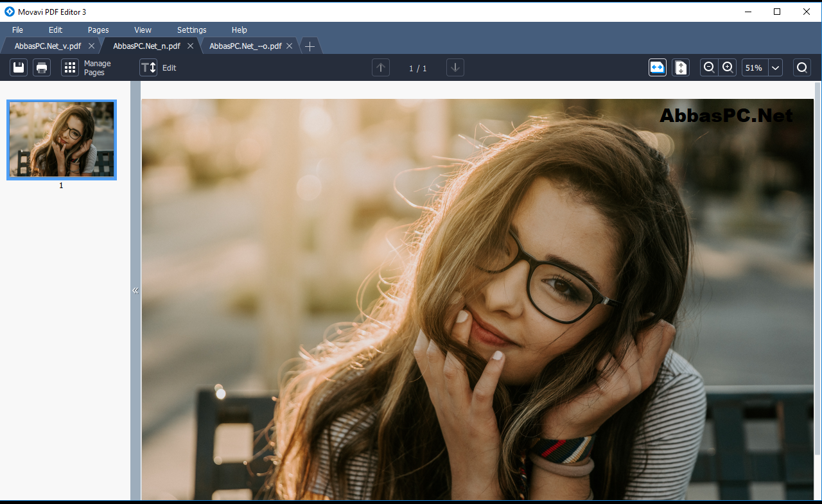Viewport: 822px width, 504px height.
Task: Open the Pages menu
Action: click(x=98, y=30)
